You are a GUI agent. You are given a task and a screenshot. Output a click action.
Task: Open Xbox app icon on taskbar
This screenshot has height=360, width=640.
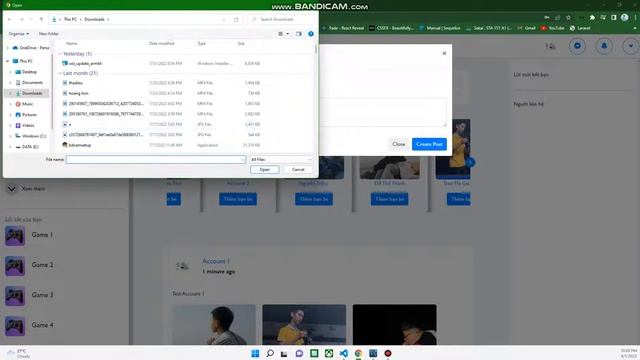pyautogui.click(x=329, y=353)
